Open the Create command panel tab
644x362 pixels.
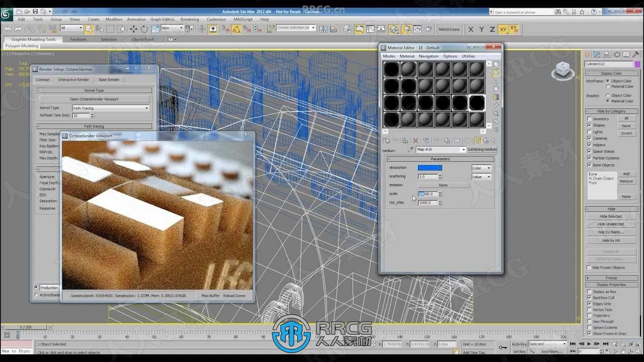click(587, 54)
